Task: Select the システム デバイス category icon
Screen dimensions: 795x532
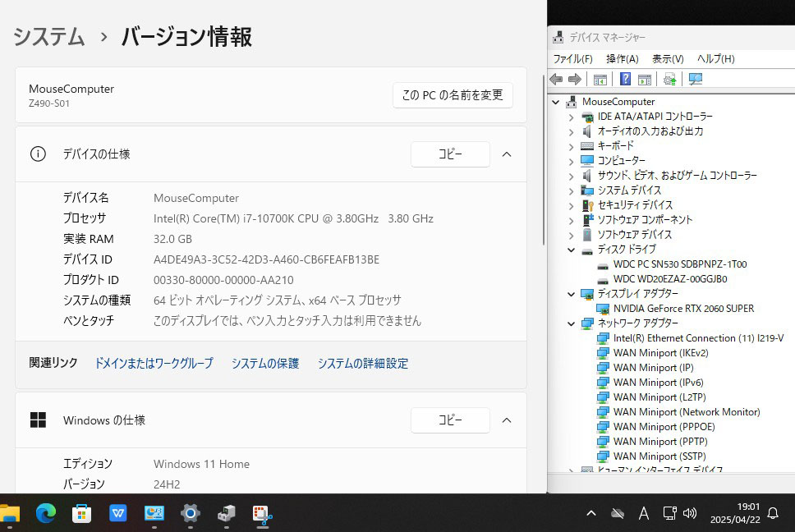Action: click(587, 190)
